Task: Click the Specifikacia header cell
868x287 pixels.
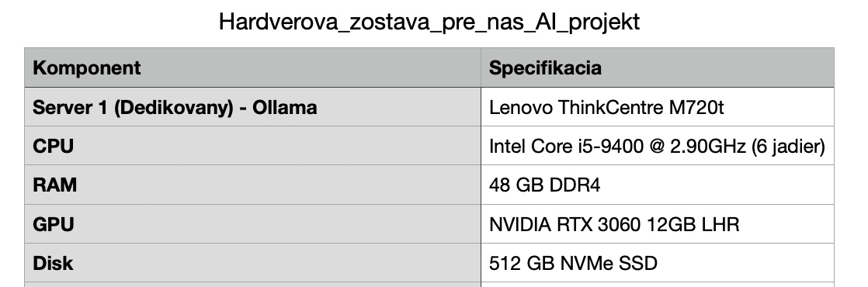Action: 658,67
